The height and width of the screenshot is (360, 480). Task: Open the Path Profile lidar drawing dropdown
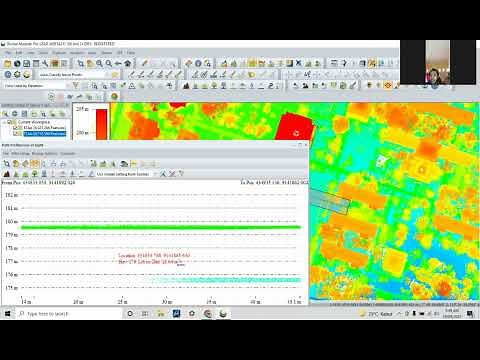[126, 174]
